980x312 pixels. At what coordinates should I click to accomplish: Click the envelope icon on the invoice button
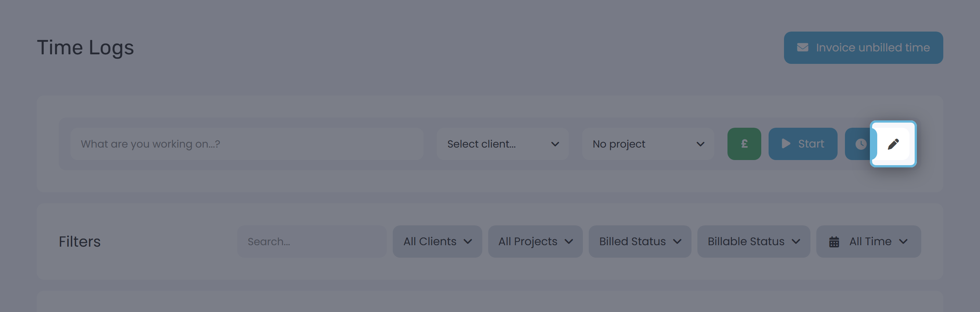(803, 48)
